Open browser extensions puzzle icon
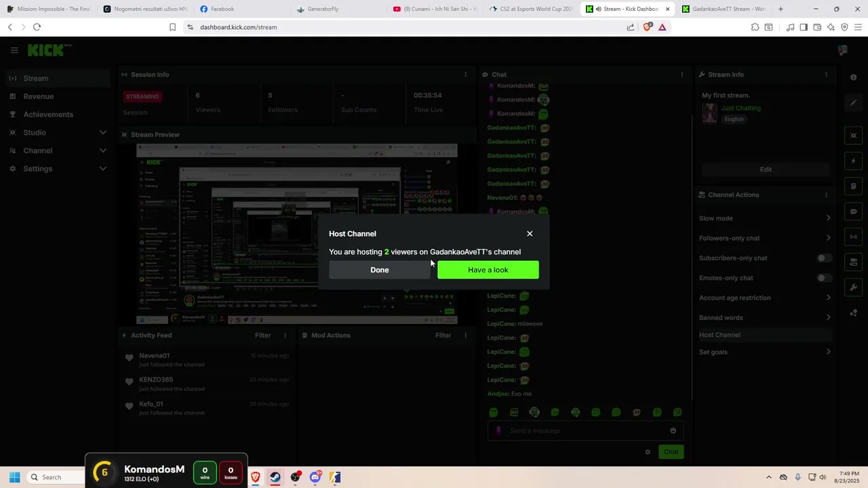The image size is (868, 488). point(755,27)
